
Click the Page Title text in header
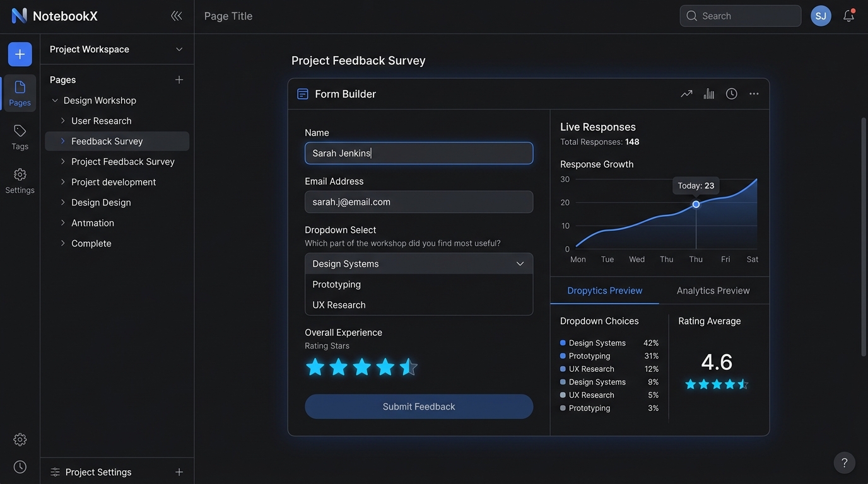228,16
